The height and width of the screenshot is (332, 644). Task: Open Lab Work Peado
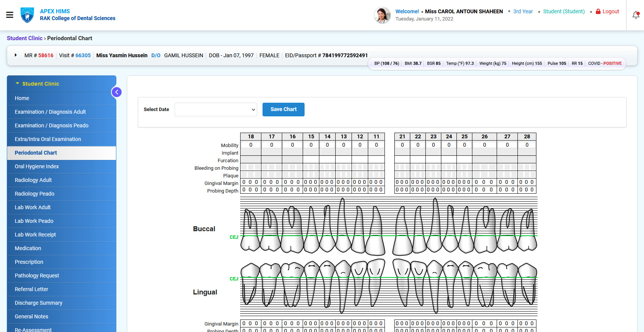tap(62, 221)
